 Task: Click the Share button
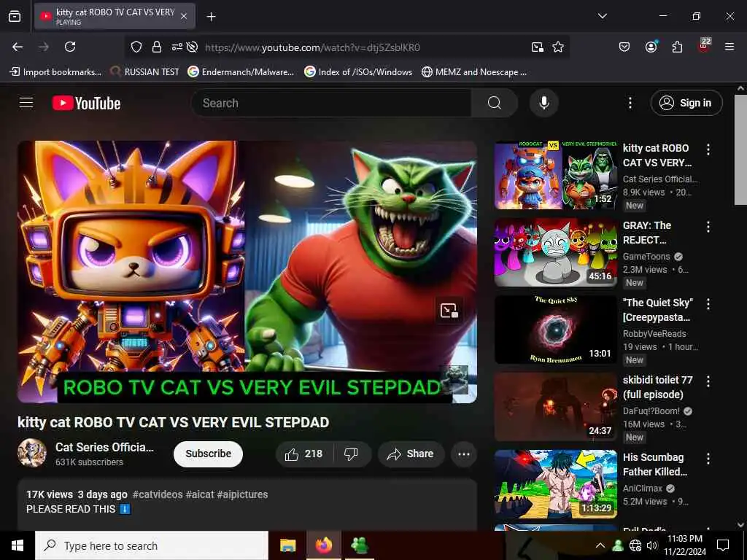pos(411,454)
